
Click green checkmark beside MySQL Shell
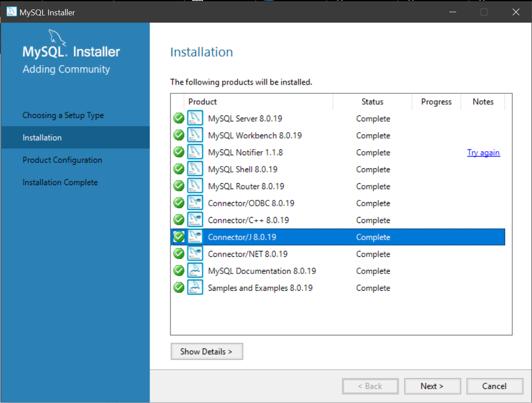[179, 169]
